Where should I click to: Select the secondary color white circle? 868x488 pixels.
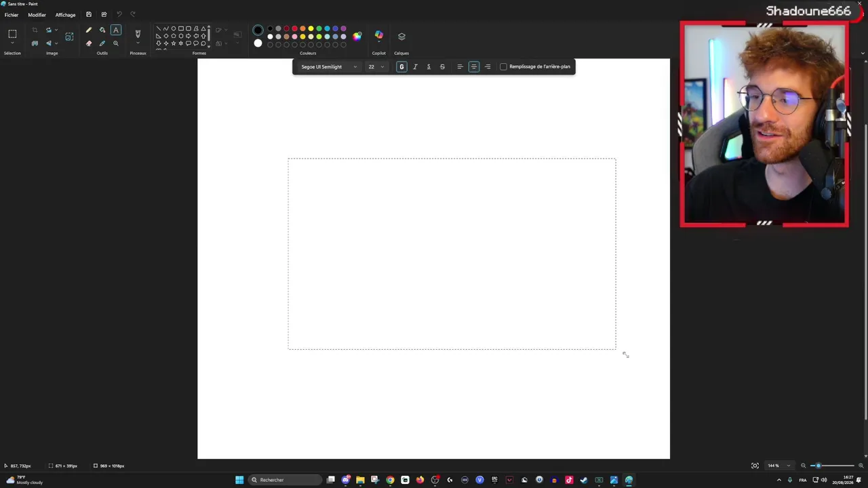258,43
